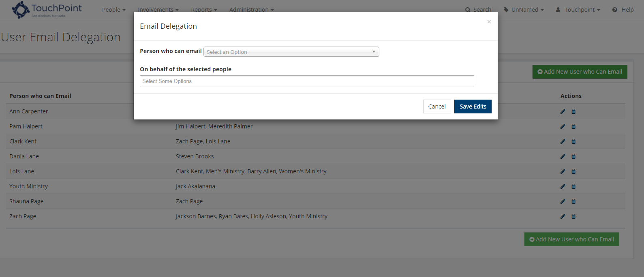Select the Clark Kent name cell
The width and height of the screenshot is (644, 277).
click(23, 141)
